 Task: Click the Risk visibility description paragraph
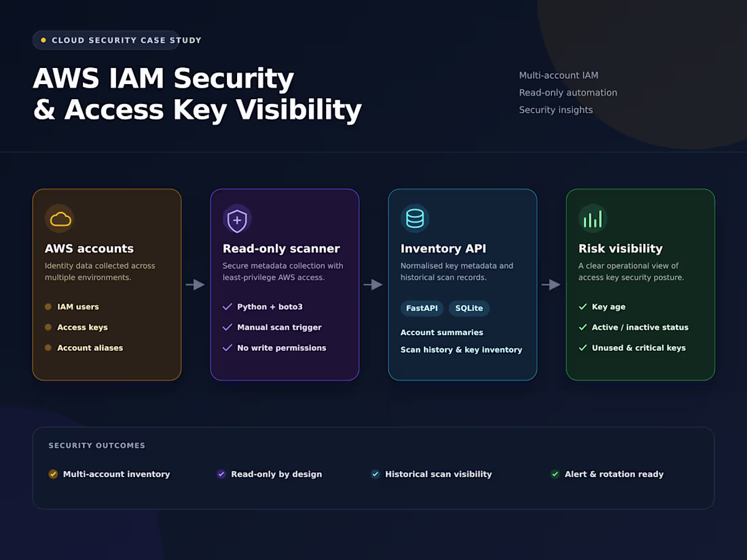(x=632, y=272)
